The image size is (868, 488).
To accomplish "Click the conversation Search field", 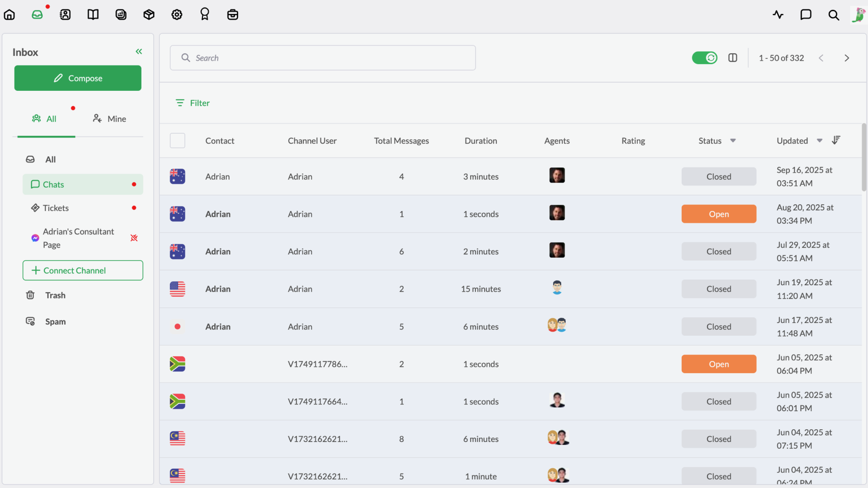I will (x=323, y=58).
